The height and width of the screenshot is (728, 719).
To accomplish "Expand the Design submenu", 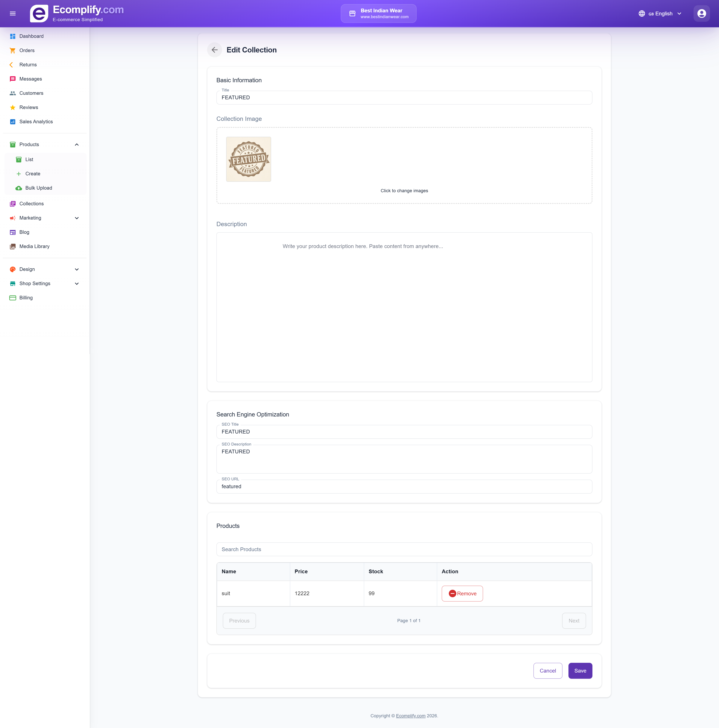I will click(x=77, y=269).
